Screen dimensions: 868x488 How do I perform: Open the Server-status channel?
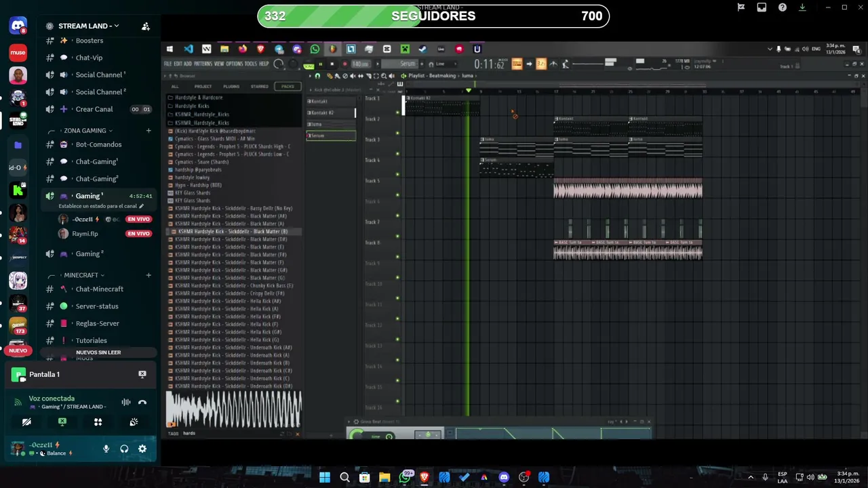(98, 306)
